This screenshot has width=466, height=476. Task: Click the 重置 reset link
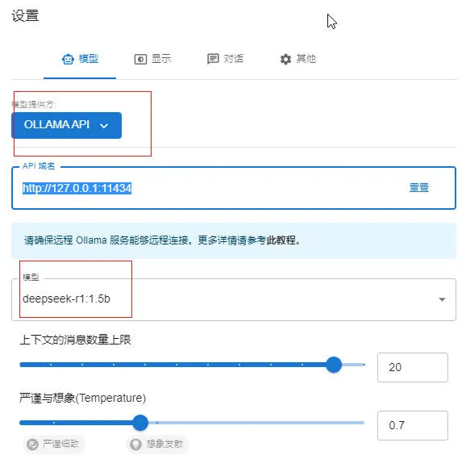419,188
